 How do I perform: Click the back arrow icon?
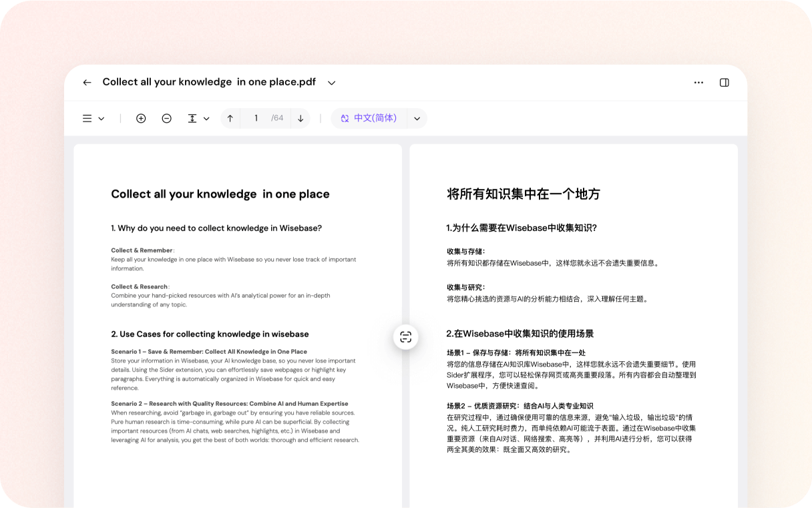point(87,83)
